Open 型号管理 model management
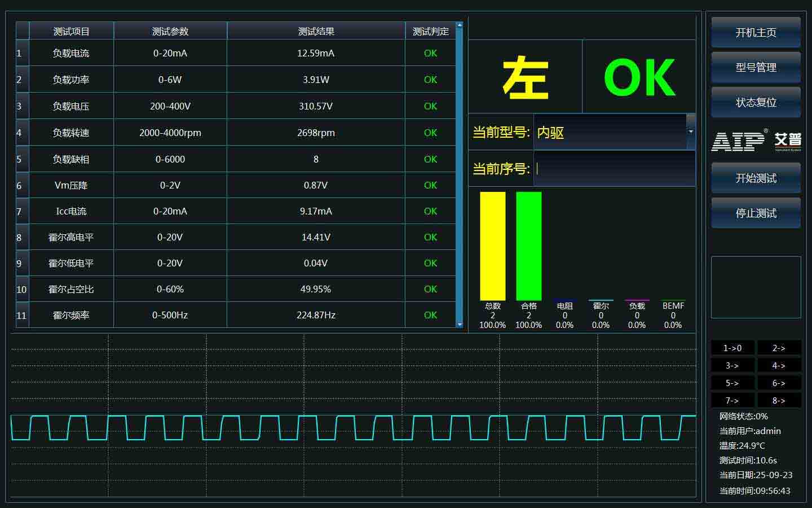This screenshot has height=508, width=812. pos(756,67)
